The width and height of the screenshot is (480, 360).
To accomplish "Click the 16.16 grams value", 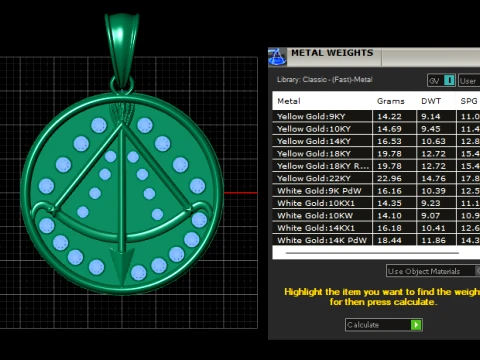I will (389, 191).
